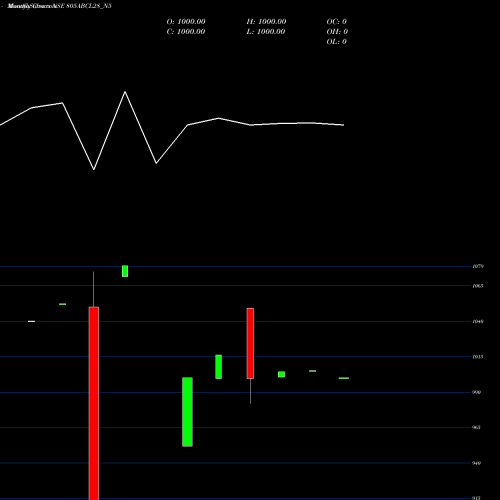Click the tall green candle near 965 level
The width and height of the screenshot is (500, 500).
click(187, 412)
